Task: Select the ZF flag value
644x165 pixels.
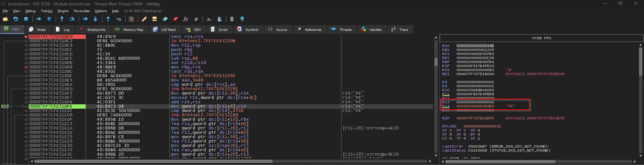Action: (450, 130)
